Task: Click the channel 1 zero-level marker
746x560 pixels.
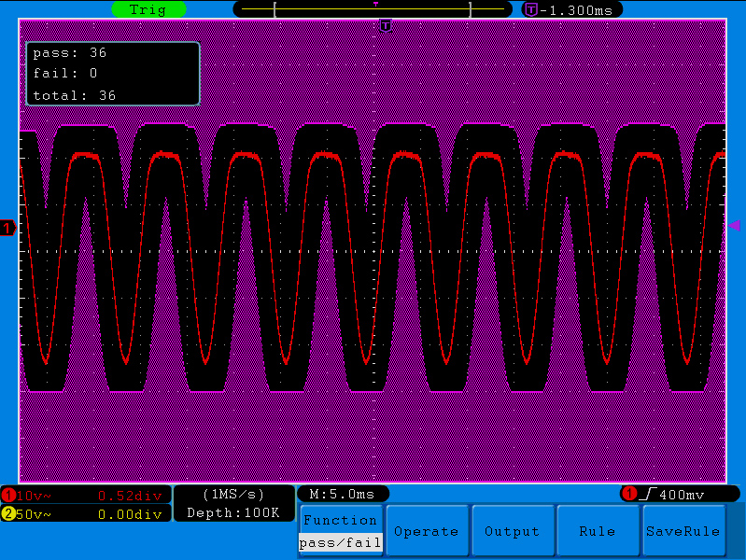Action: 7,228
